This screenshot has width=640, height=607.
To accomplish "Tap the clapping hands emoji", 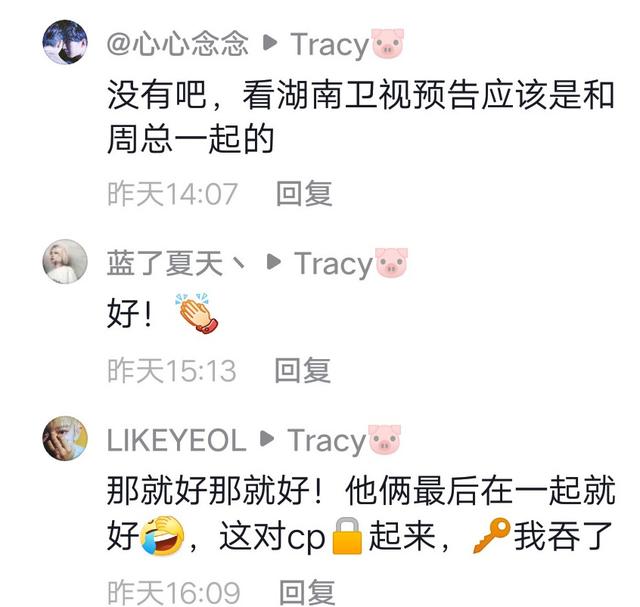I will (197, 312).
